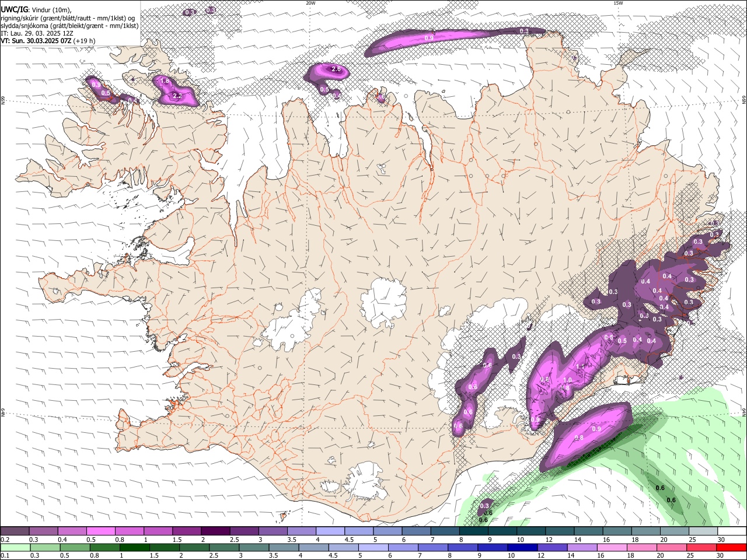Screen dimensions: 747x560
Task: Click the '14' label of the rain scale
Action: coord(571,555)
